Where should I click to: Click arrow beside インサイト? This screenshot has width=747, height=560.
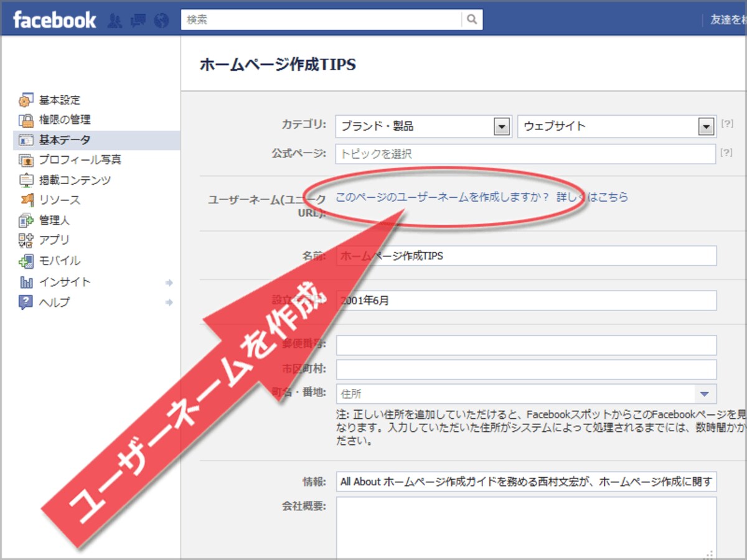coord(169,282)
